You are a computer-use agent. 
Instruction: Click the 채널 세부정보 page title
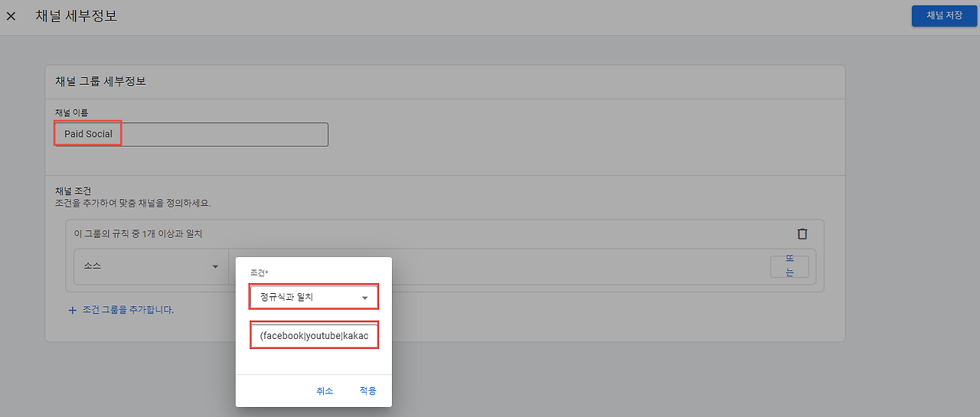tap(76, 15)
